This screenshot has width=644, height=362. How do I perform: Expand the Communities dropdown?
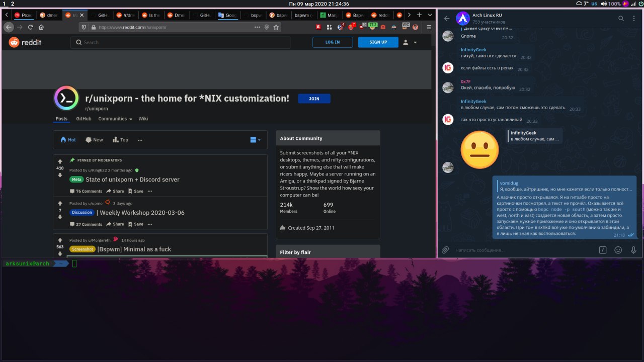pyautogui.click(x=115, y=119)
